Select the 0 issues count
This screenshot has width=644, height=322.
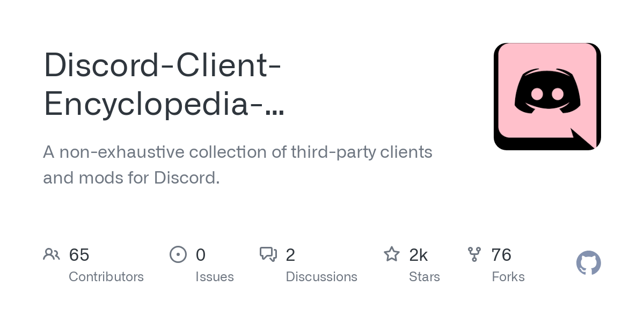pyautogui.click(x=201, y=255)
